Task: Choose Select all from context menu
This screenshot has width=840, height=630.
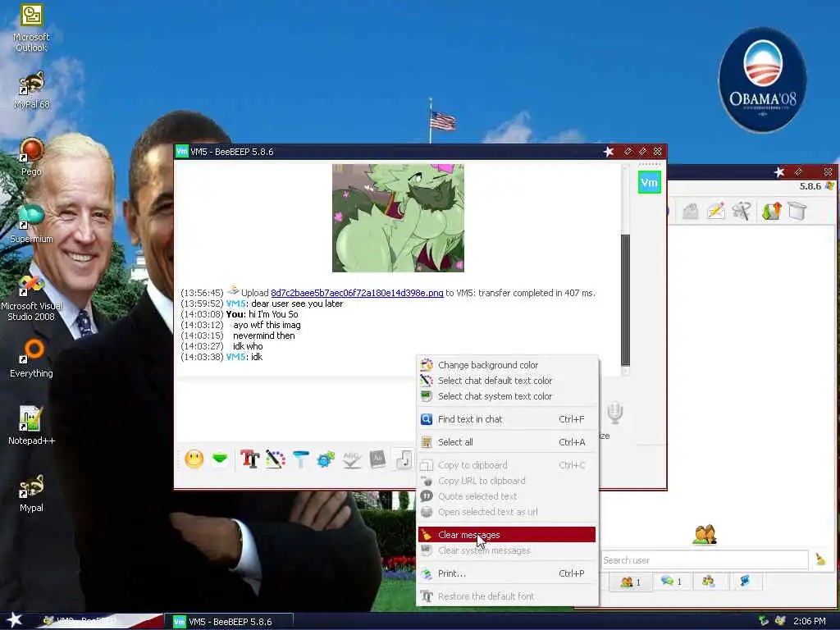Action: pos(507,442)
